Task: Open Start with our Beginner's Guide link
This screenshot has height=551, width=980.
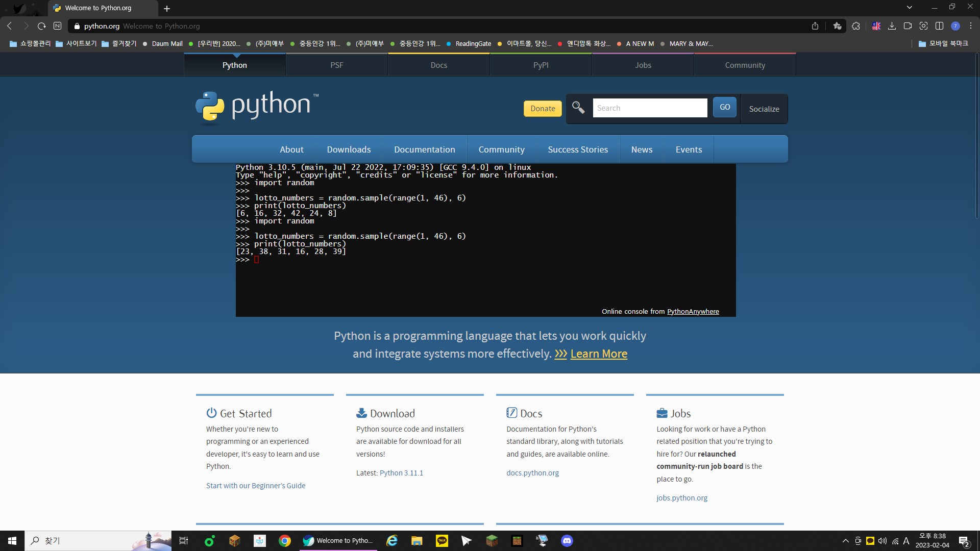Action: tap(256, 486)
